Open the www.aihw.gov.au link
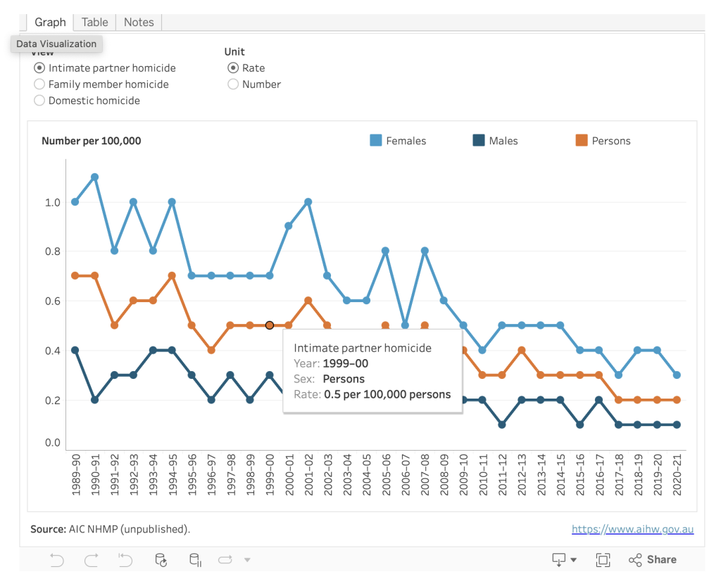 632,529
